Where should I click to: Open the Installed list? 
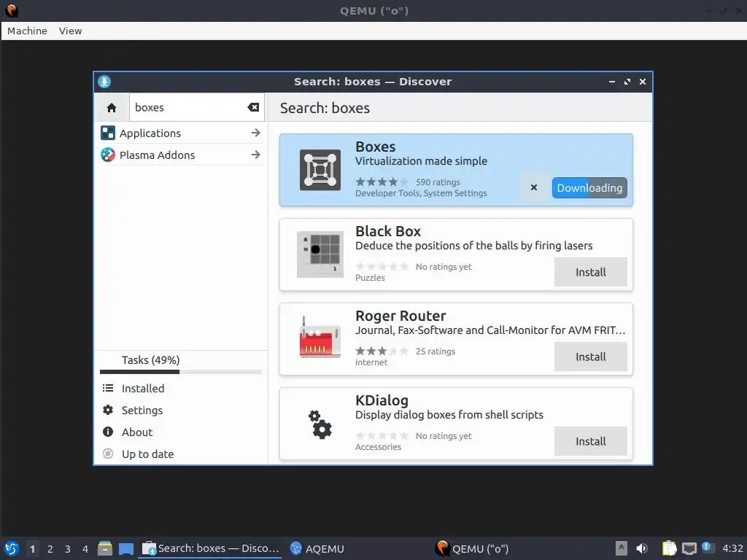[181, 389]
